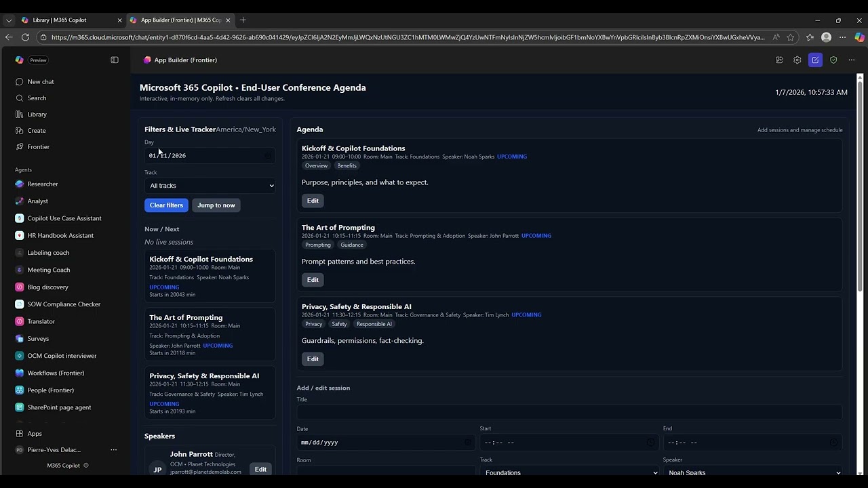Click Clear filters button

click(x=166, y=205)
